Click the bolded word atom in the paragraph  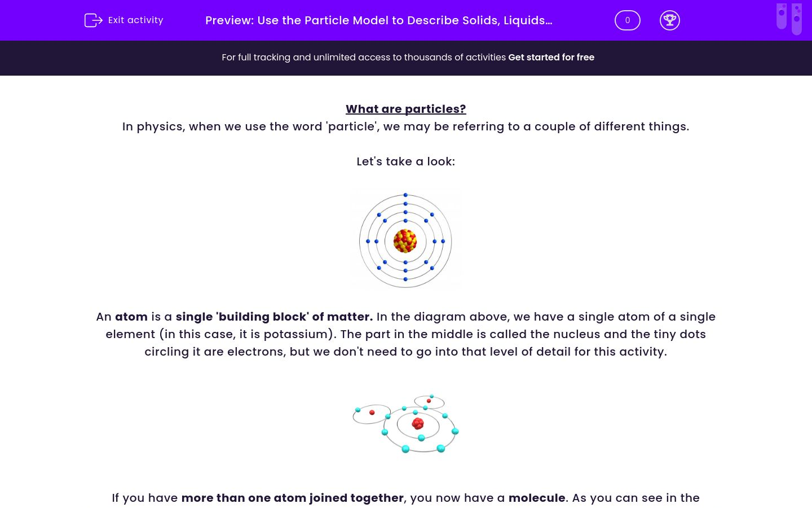(x=131, y=317)
